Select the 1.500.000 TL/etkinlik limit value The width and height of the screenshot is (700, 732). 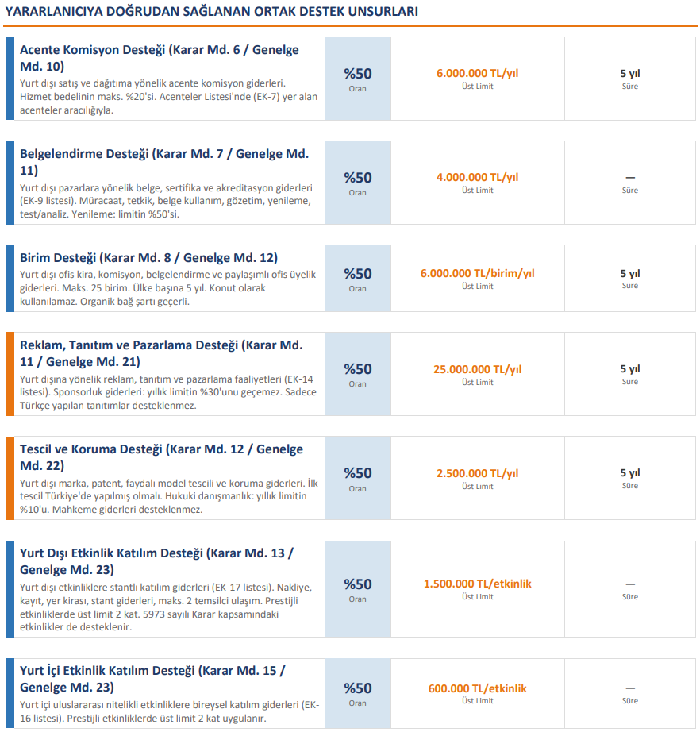click(477, 584)
